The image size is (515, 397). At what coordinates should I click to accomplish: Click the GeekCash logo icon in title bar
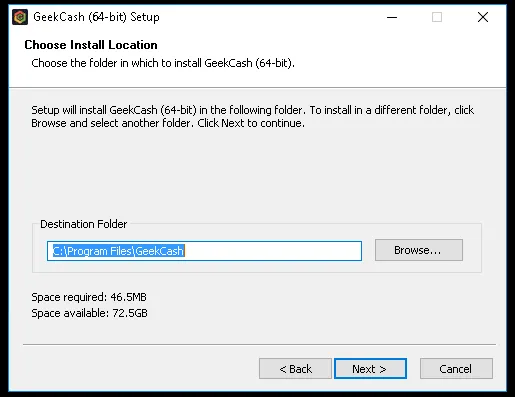coord(20,17)
